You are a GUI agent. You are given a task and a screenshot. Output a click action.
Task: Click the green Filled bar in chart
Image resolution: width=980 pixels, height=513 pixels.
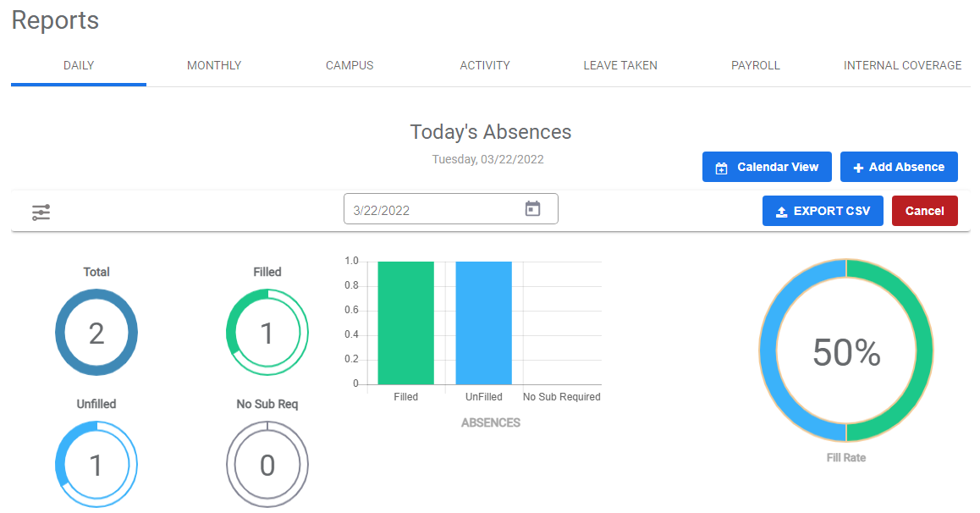(405, 323)
